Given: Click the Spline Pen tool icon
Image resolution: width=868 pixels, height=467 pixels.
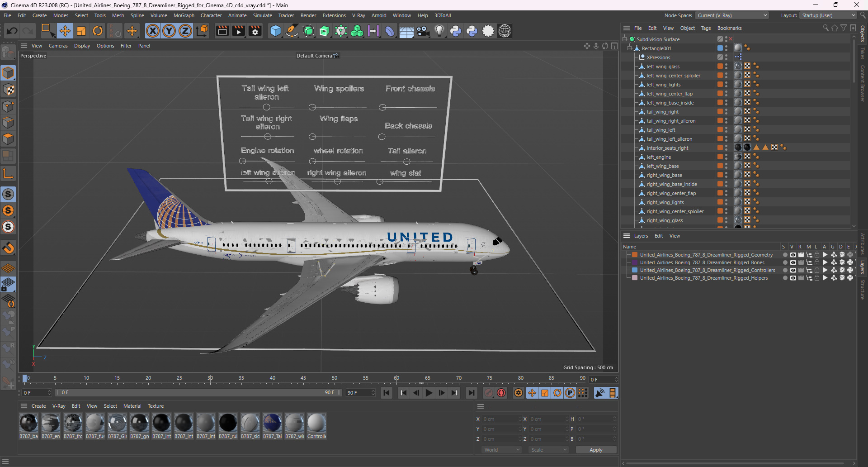Looking at the screenshot, I should [x=292, y=31].
